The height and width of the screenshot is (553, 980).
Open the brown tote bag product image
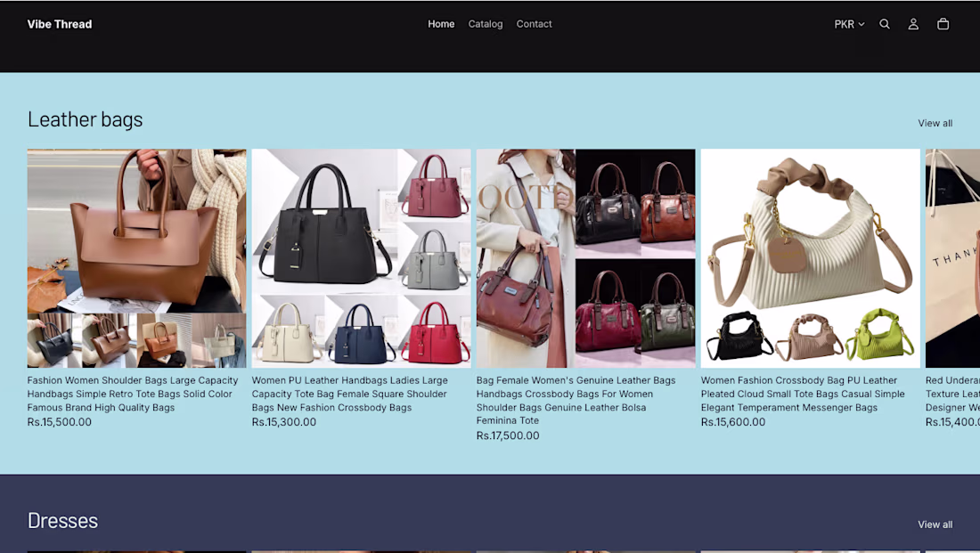137,258
